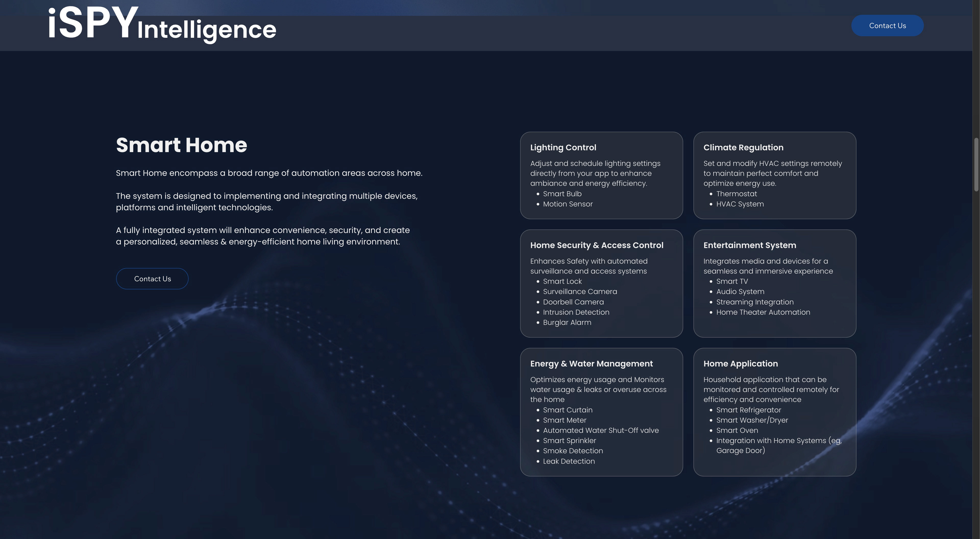
Task: Select the Lighting Control card title
Action: (x=563, y=148)
